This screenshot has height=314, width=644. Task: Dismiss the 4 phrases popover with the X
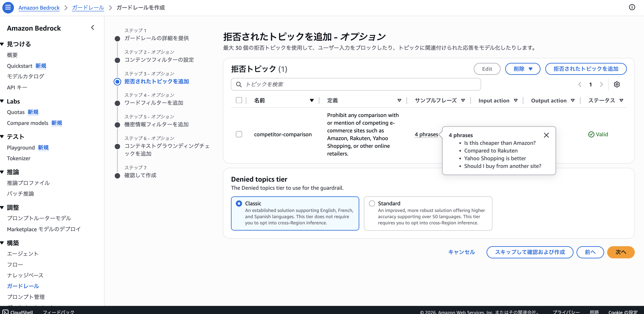[546, 135]
